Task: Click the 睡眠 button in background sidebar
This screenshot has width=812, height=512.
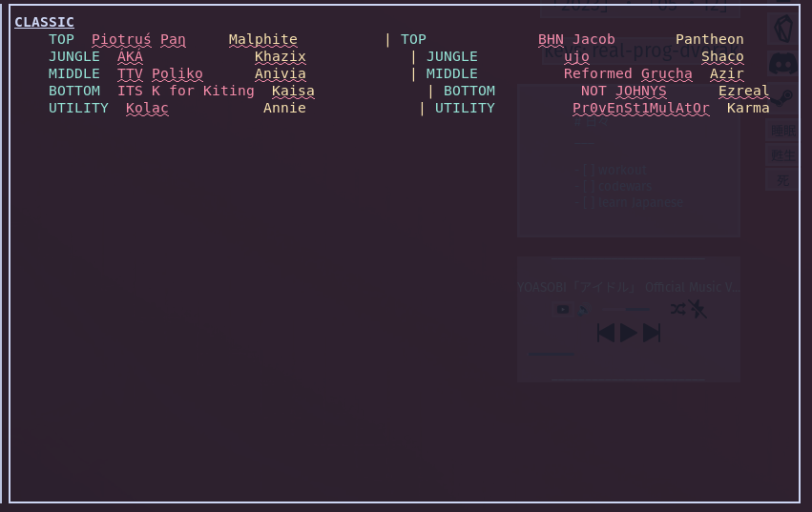Action: tap(782, 131)
